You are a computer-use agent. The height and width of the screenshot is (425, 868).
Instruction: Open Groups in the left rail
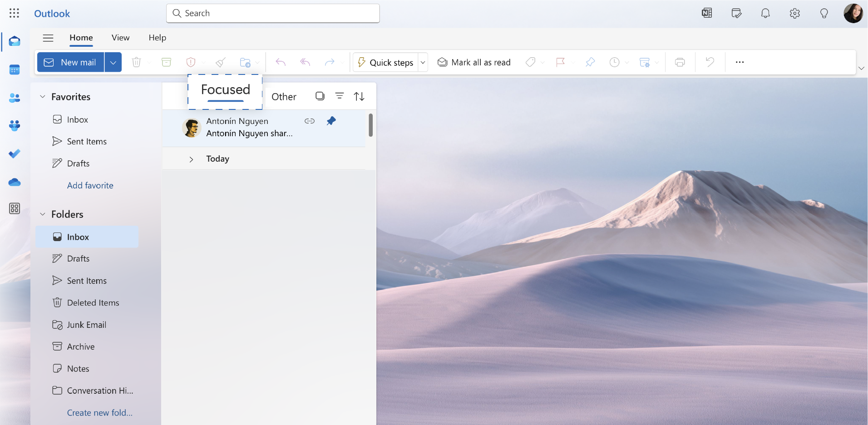click(x=15, y=126)
